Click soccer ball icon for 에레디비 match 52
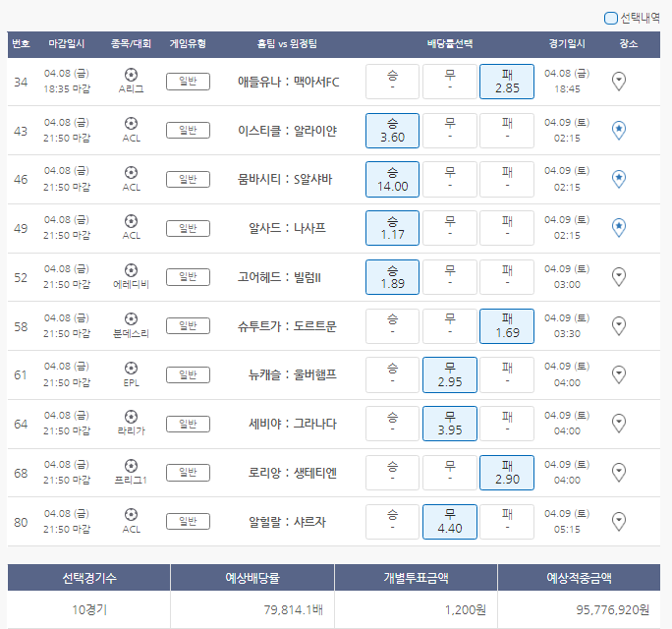This screenshot has width=672, height=629. pos(131,270)
